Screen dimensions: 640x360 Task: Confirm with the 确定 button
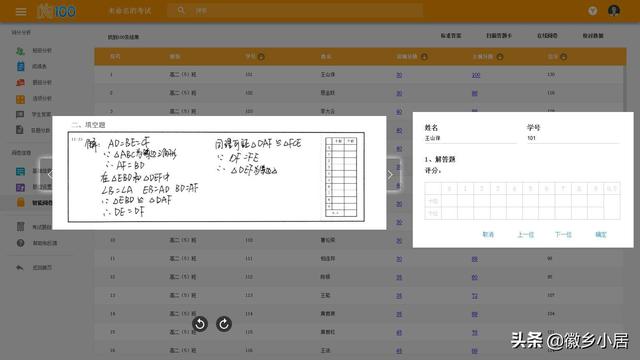pos(601,235)
